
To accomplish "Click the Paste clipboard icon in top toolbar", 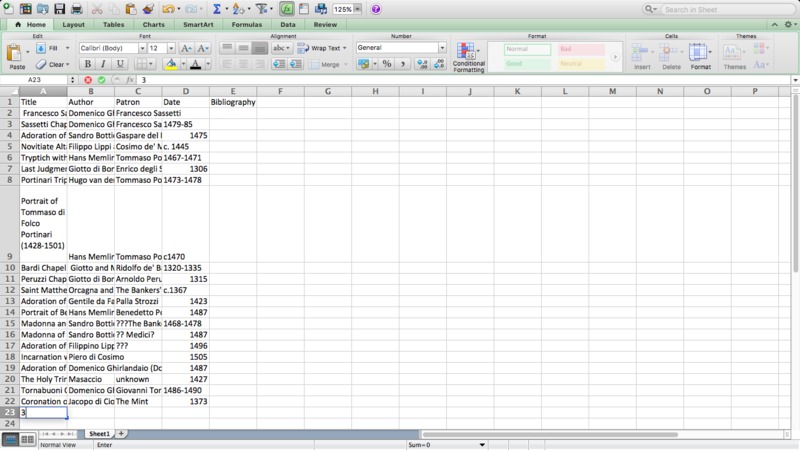I will pos(131,9).
